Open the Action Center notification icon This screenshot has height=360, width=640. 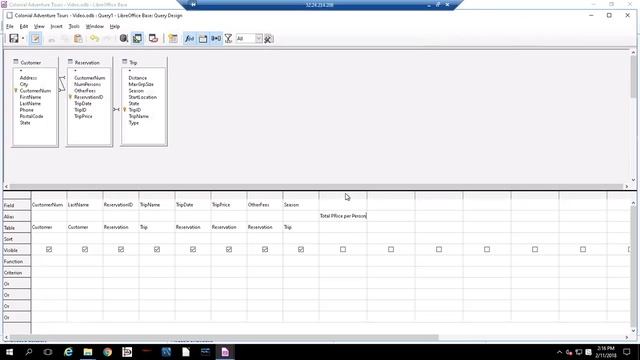click(x=627, y=352)
